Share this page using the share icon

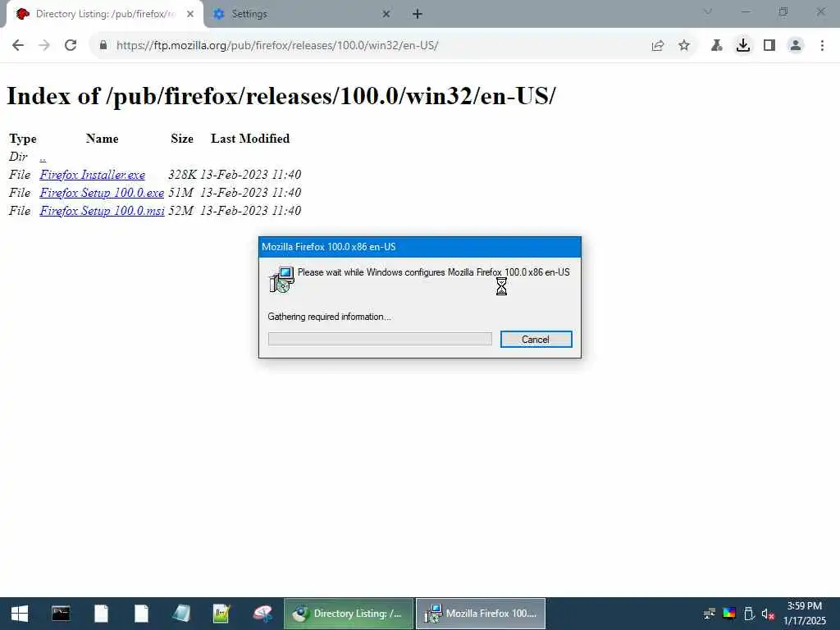(x=658, y=46)
